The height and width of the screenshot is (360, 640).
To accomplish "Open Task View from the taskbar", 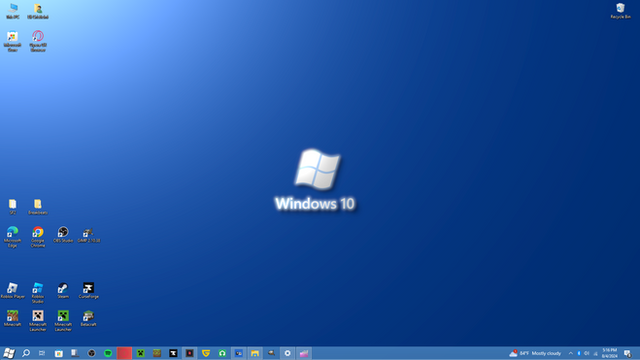I will [x=42, y=353].
